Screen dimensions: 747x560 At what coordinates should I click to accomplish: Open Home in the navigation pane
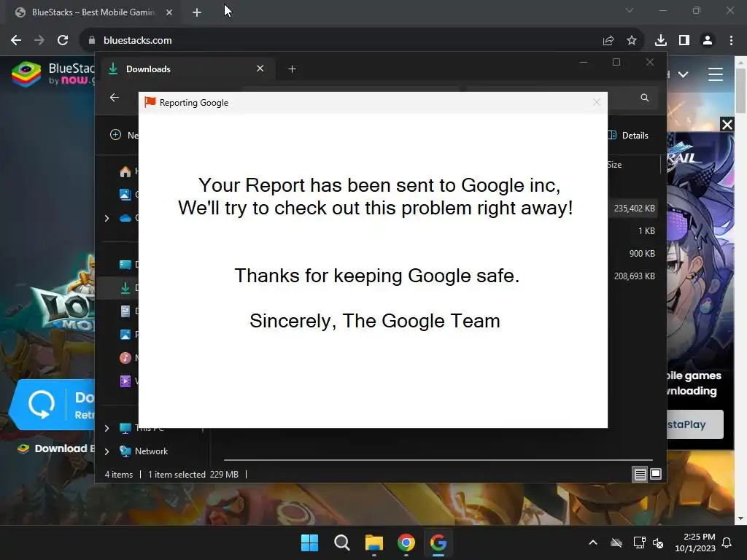[x=125, y=171]
